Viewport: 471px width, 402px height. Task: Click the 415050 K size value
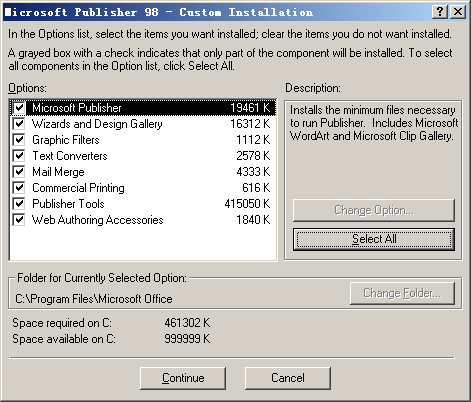point(247,204)
